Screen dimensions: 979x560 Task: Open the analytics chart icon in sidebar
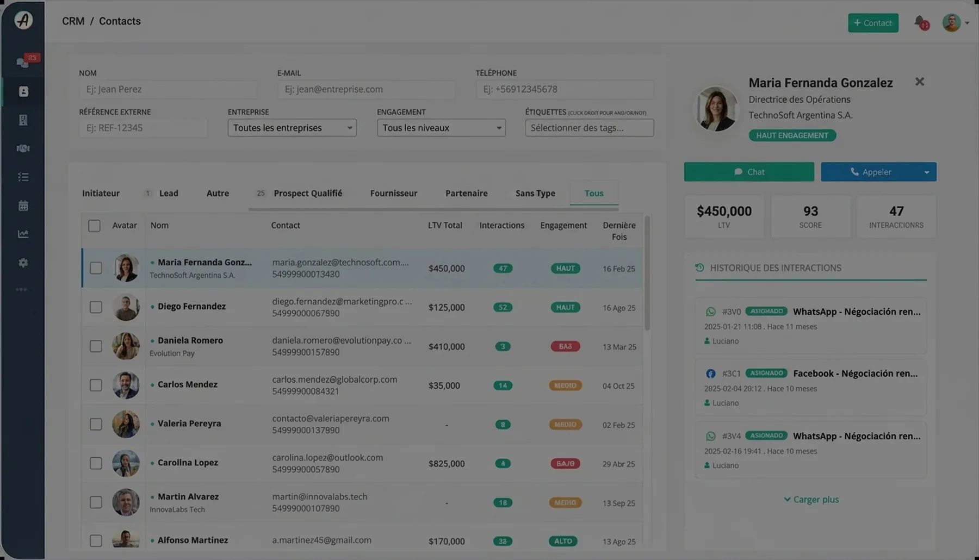click(x=23, y=234)
